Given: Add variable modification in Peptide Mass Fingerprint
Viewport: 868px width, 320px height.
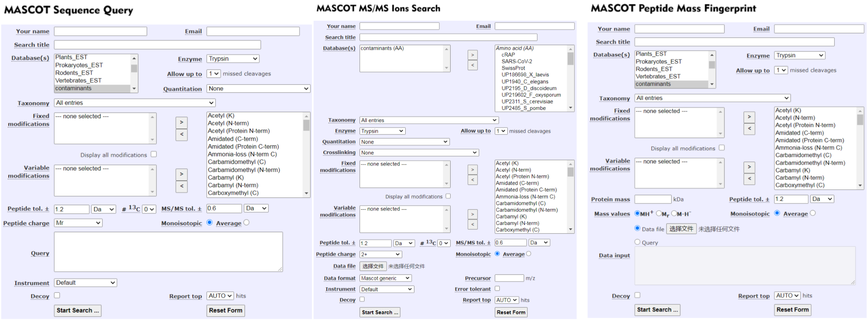Looking at the screenshot, I should click(x=749, y=167).
